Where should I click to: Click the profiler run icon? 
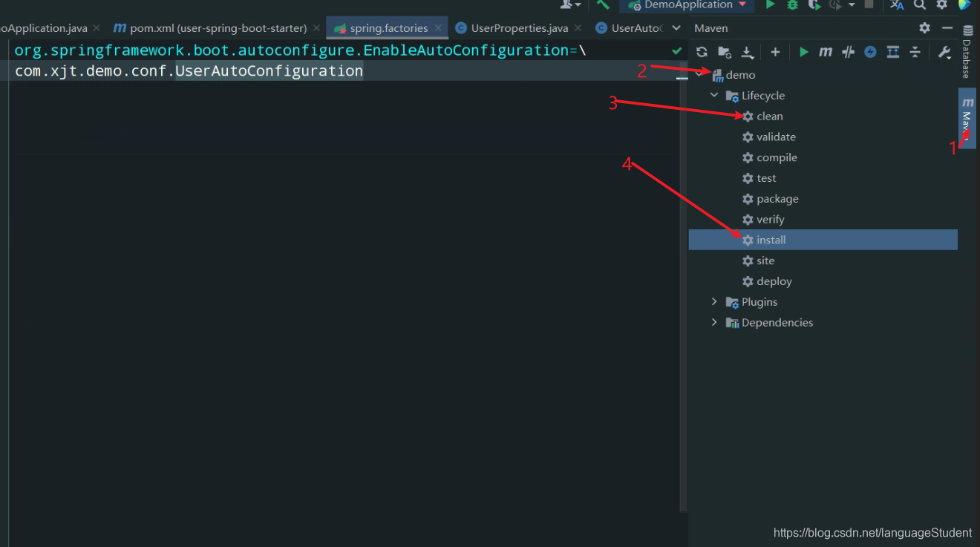836,5
